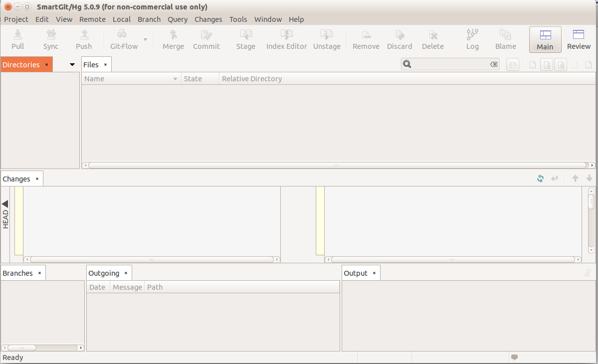Close the Changes tab

point(37,179)
